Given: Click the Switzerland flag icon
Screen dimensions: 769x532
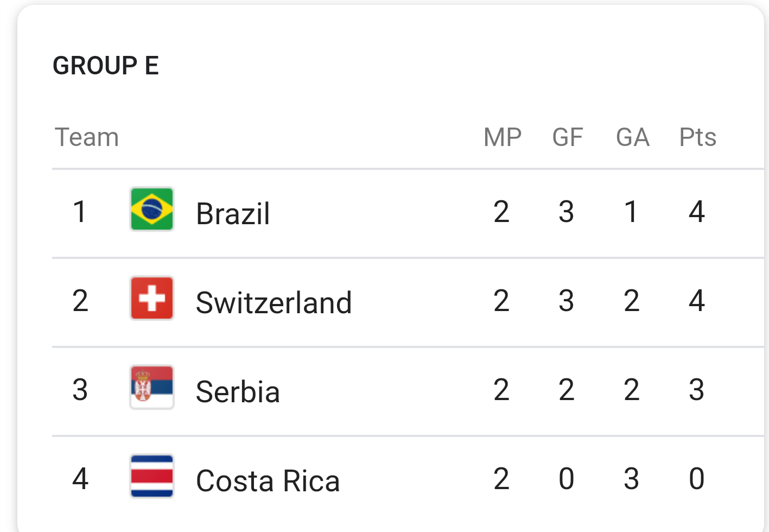Looking at the screenshot, I should (152, 299).
